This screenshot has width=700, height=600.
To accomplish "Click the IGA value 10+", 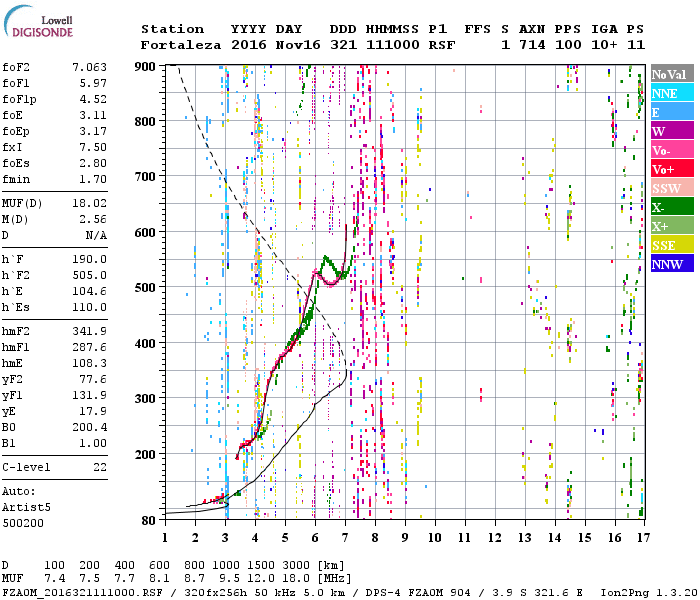I will coord(604,45).
